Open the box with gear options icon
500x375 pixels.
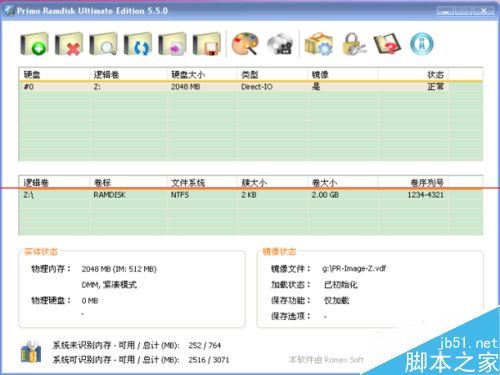pyautogui.click(x=319, y=44)
